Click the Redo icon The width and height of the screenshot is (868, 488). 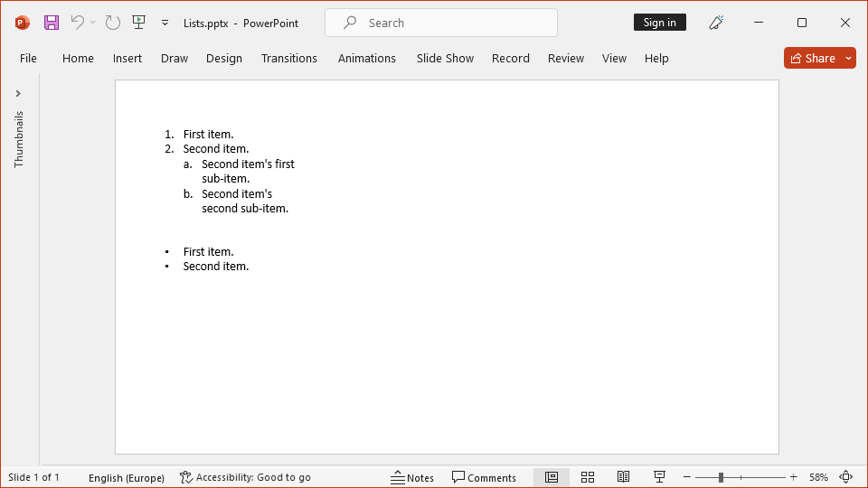coord(112,23)
